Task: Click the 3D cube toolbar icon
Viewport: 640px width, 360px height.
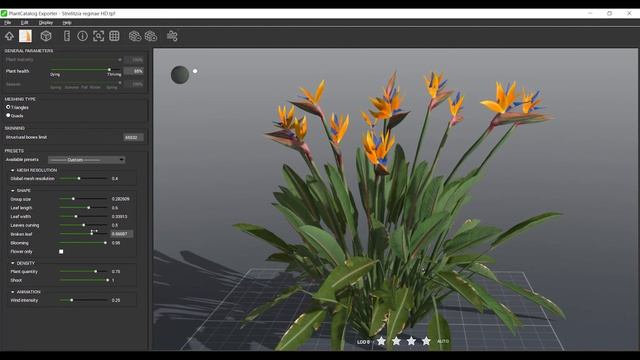Action: [46, 36]
